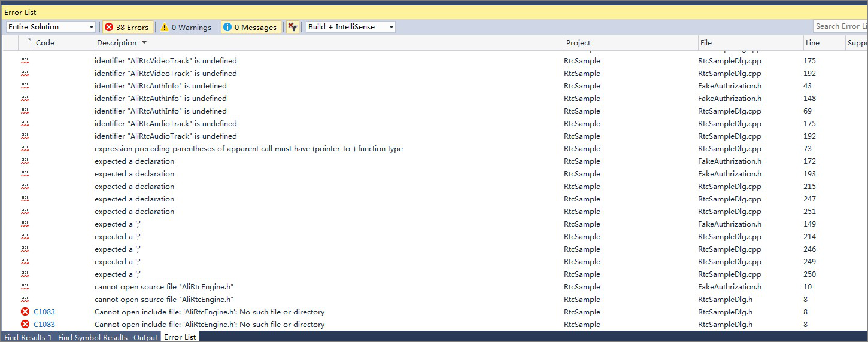The image size is (868, 342).
Task: Click IntelliSense icon for declaration error line 247
Action: [25, 199]
